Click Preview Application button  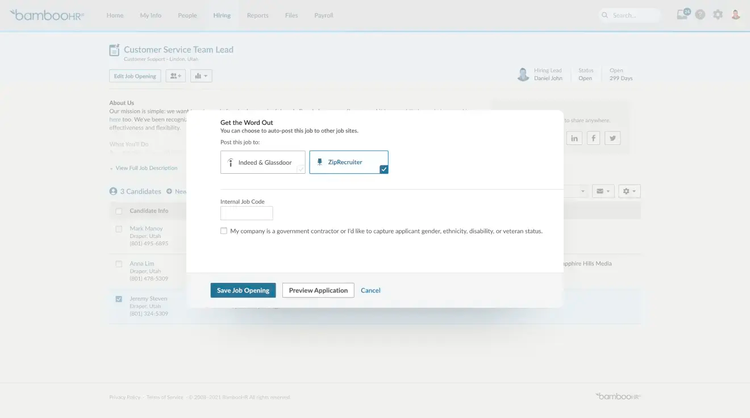318,290
